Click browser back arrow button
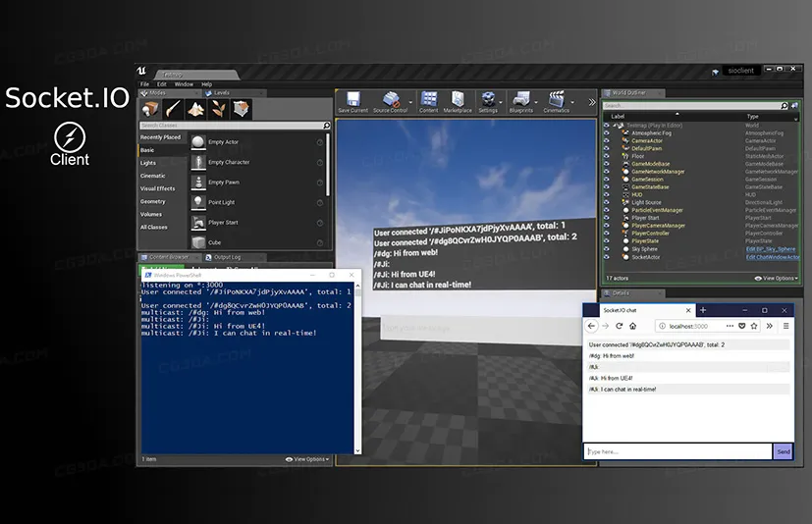Viewport: 812px width, 524px height. coord(591,326)
